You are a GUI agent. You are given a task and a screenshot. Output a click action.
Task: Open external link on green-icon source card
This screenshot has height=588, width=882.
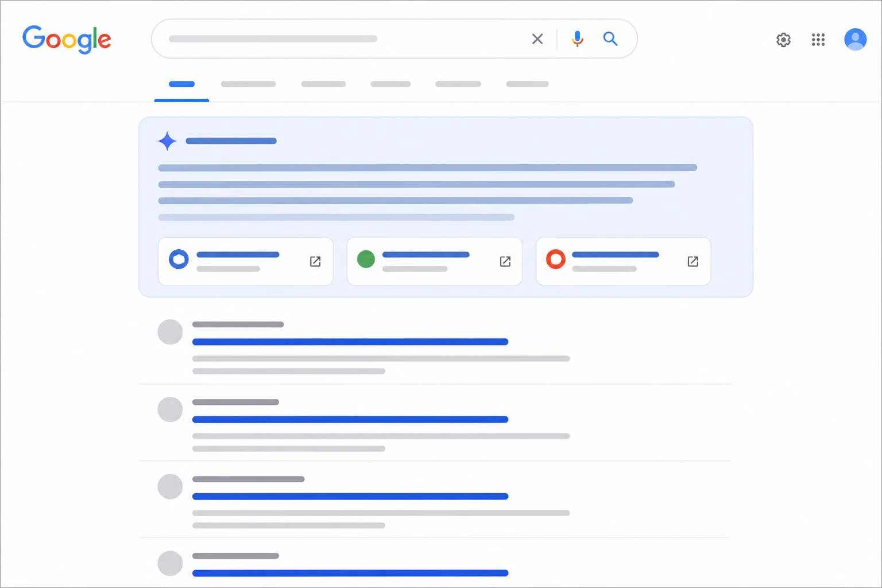click(505, 262)
